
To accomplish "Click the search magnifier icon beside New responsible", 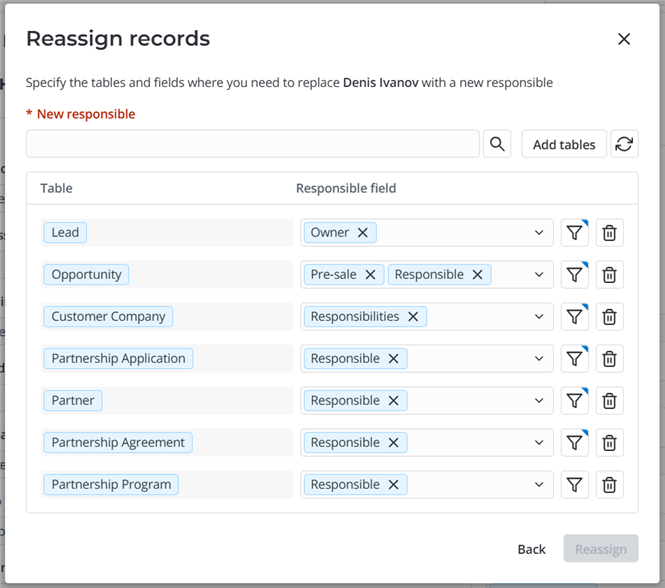I will (x=497, y=144).
